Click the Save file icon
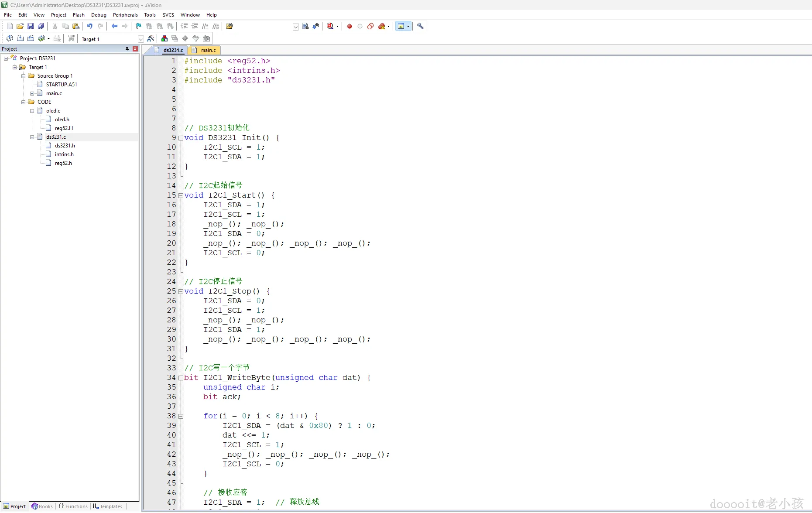 (x=31, y=26)
